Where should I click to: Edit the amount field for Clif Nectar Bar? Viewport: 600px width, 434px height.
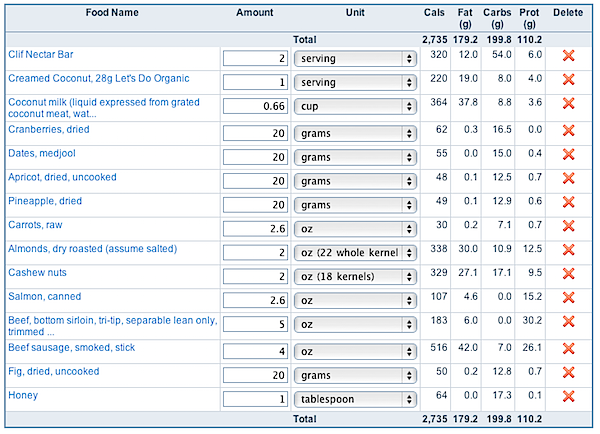(x=255, y=59)
